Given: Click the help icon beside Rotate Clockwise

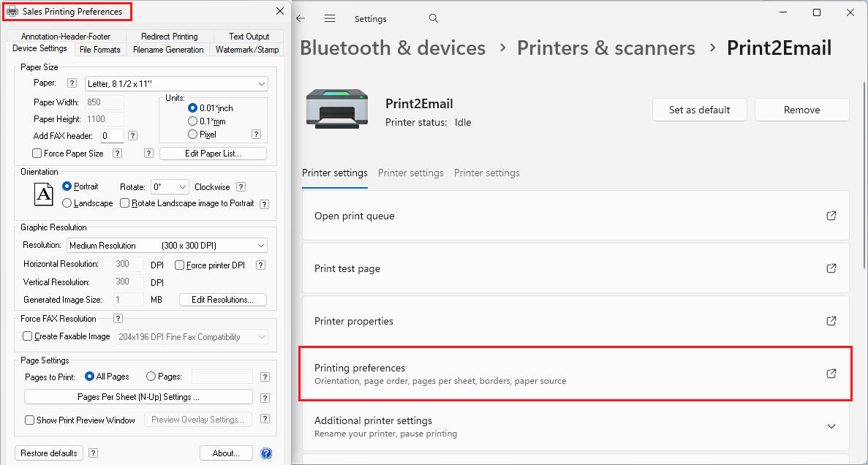Looking at the screenshot, I should 241,187.
